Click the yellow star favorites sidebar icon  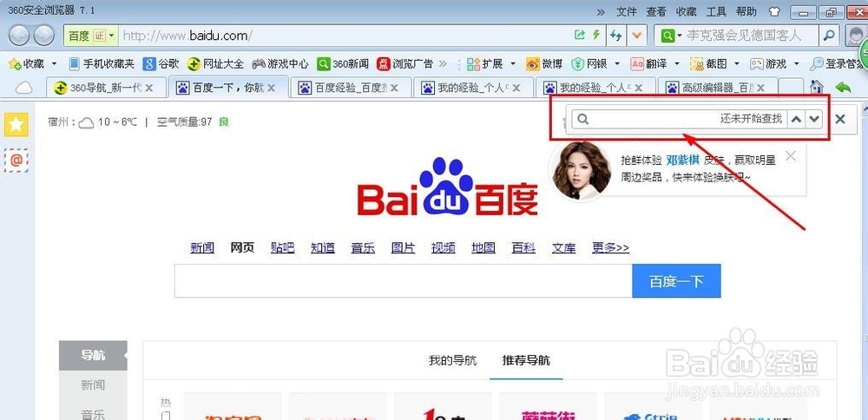coord(16,124)
